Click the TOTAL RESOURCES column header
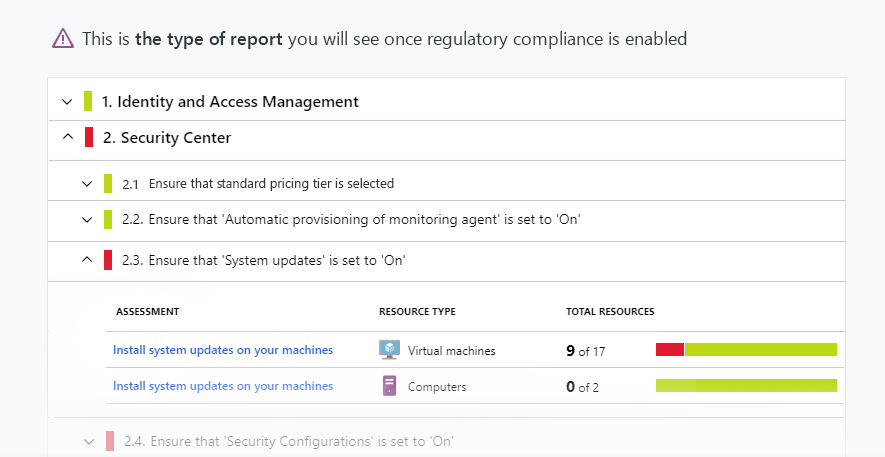885x457 pixels. [x=610, y=312]
